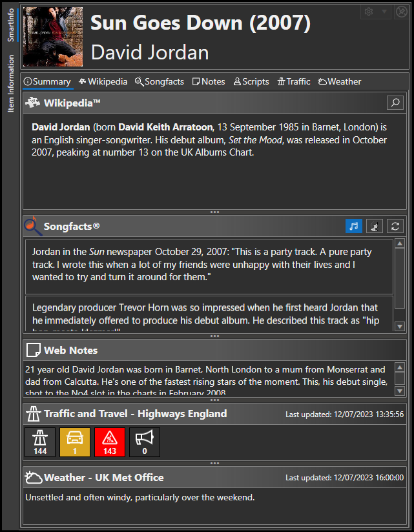Open the Scripts tab

tap(251, 82)
